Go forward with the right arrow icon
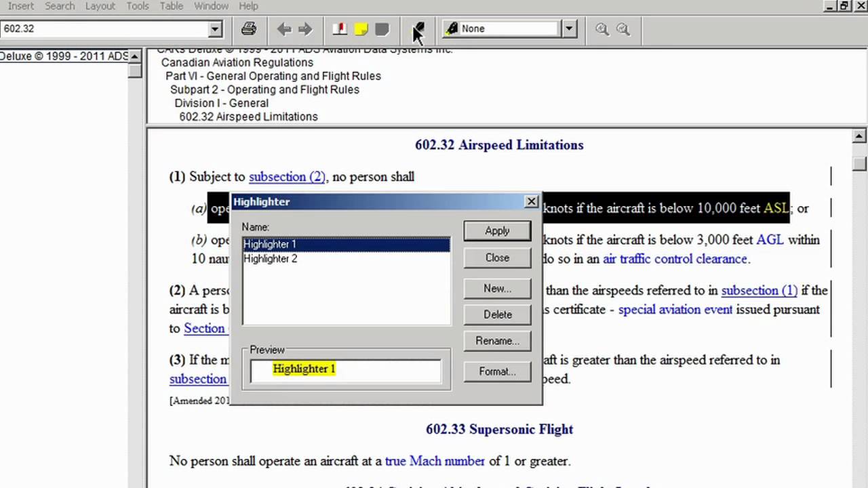The width and height of the screenshot is (868, 488). 305,28
